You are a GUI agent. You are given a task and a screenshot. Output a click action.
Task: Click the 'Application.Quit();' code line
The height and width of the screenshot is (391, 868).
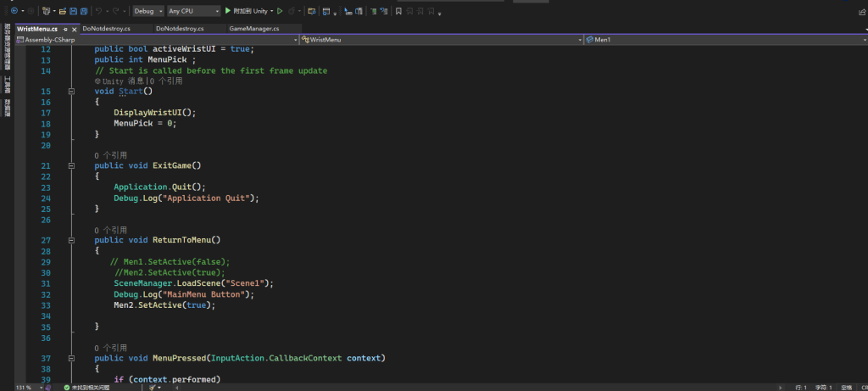[159, 187]
